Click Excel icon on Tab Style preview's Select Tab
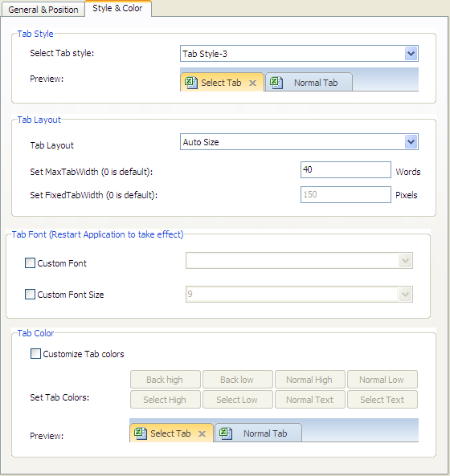This screenshot has height=476, width=450. [x=191, y=83]
